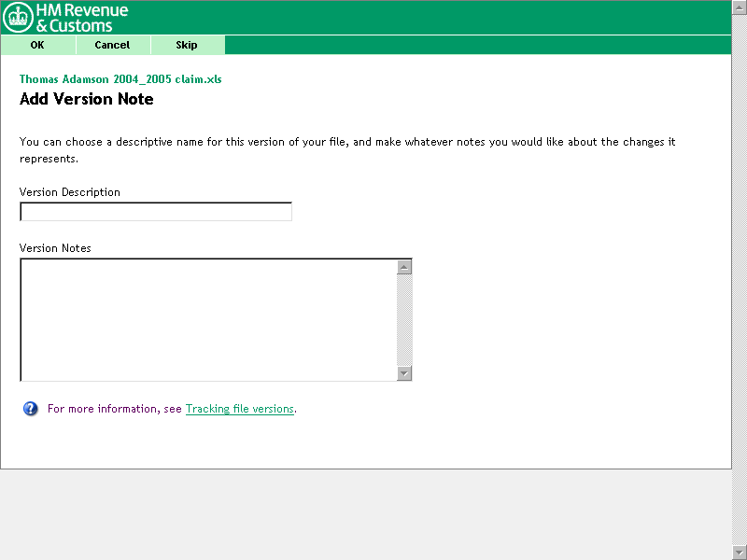
Task: Click Version Notes scroll up arrow
Action: point(404,267)
